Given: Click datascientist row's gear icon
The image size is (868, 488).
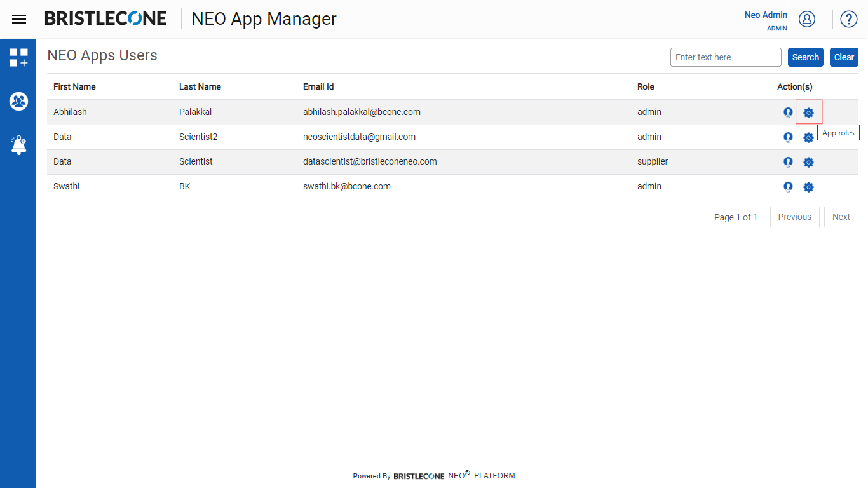Looking at the screenshot, I should coord(808,162).
